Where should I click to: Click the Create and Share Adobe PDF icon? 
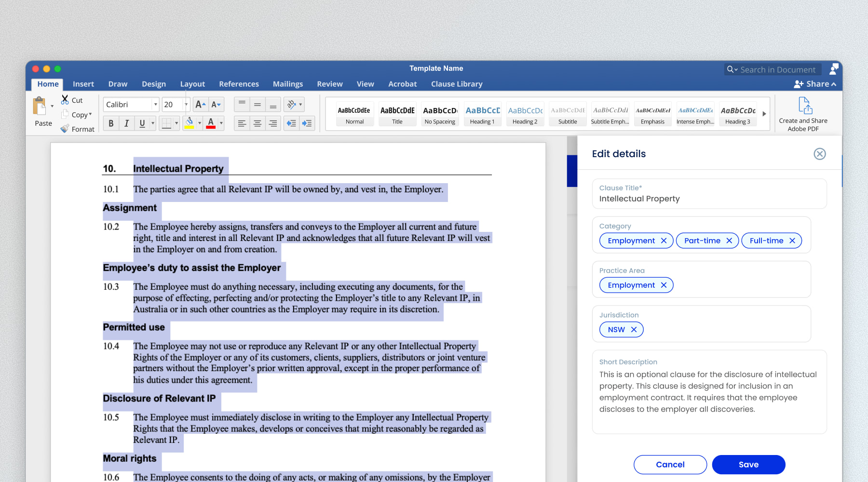(805, 106)
